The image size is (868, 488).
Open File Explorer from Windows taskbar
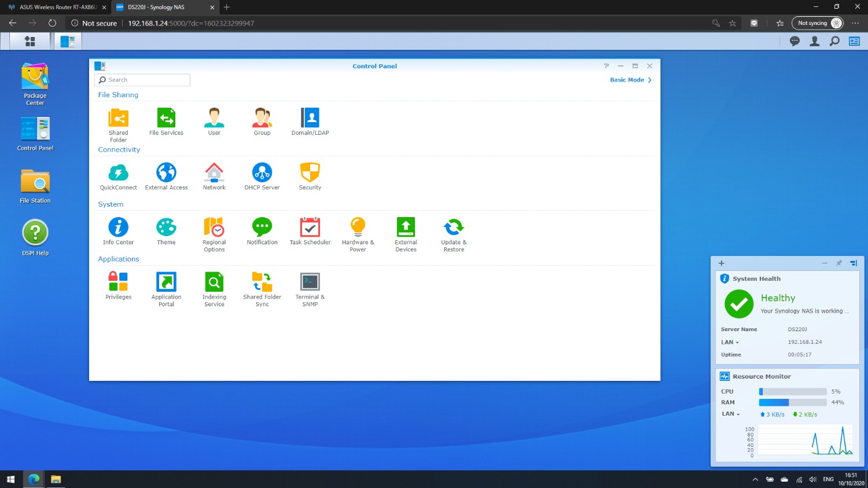click(x=56, y=479)
